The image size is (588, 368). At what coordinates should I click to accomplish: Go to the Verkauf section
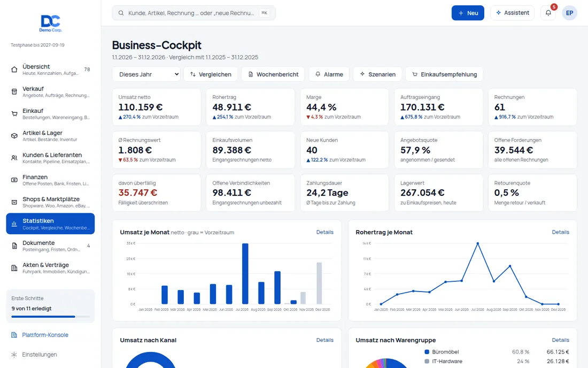click(50, 91)
